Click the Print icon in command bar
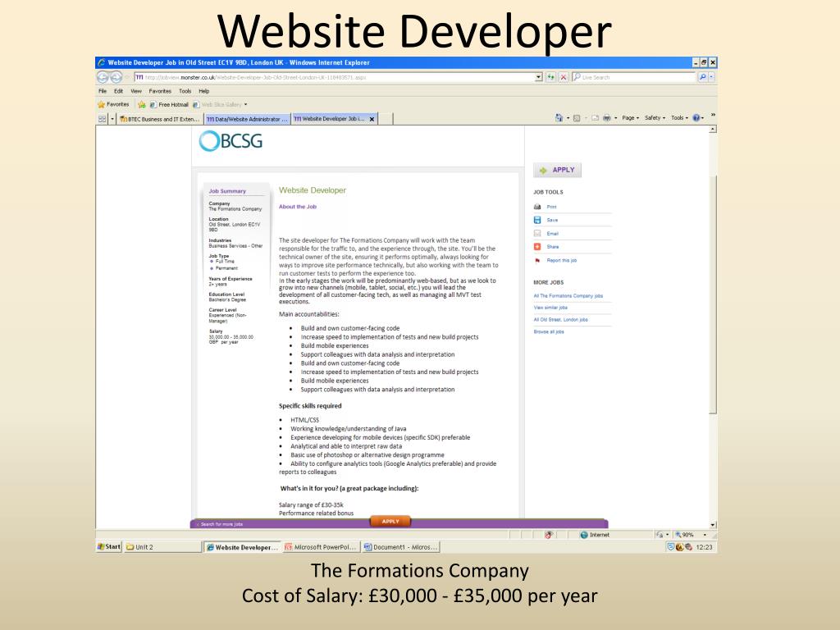The height and width of the screenshot is (630, 840). pos(607,118)
